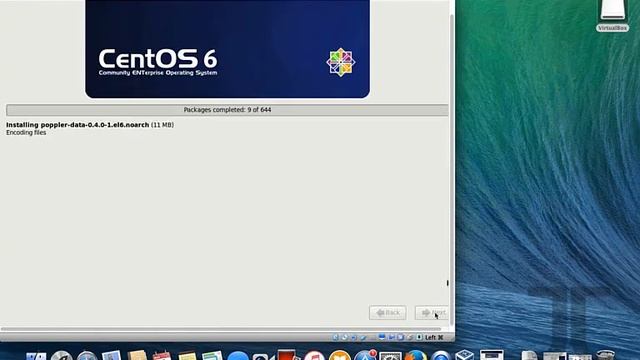Open Calendar from the Dock
The width and height of the screenshot is (640, 360).
162,355
